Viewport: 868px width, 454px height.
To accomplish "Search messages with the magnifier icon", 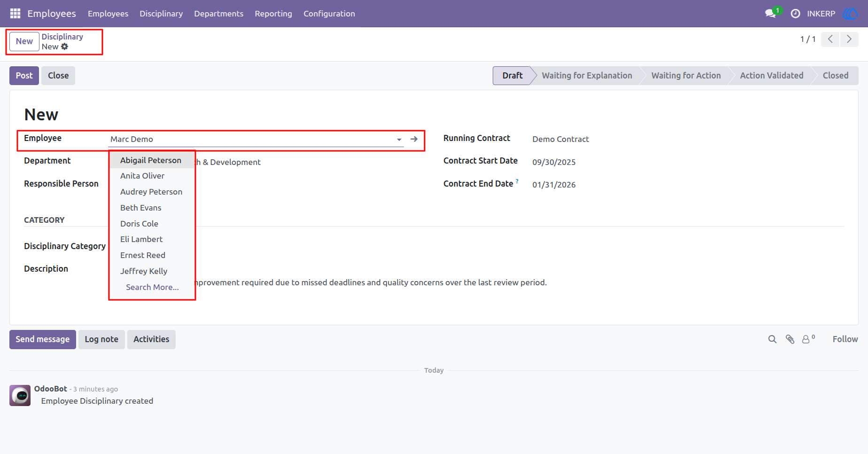I will (x=772, y=339).
